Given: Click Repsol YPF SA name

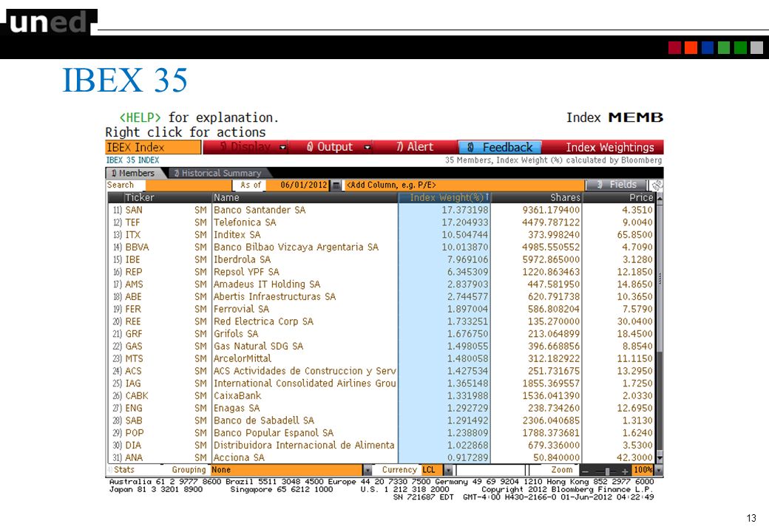Looking at the screenshot, I should pyautogui.click(x=246, y=272).
